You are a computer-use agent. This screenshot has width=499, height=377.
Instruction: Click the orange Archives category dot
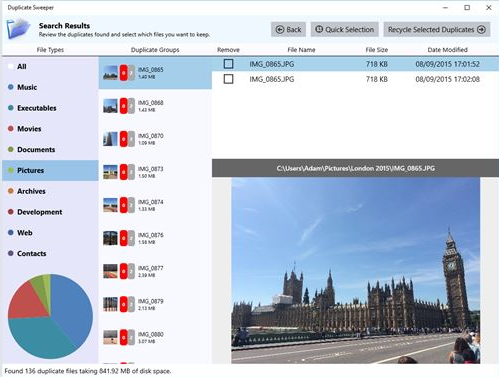tap(11, 191)
